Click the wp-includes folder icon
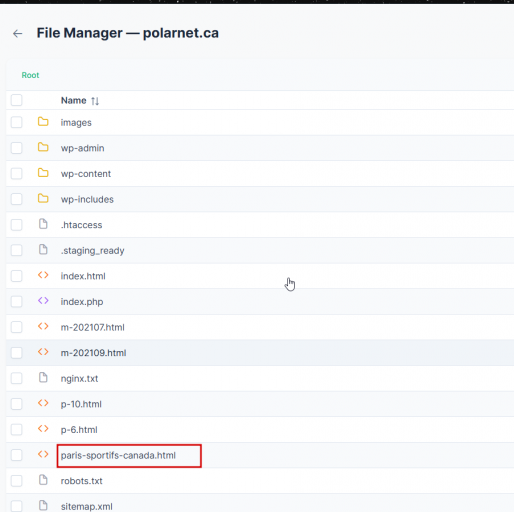The width and height of the screenshot is (514, 512). click(x=43, y=199)
